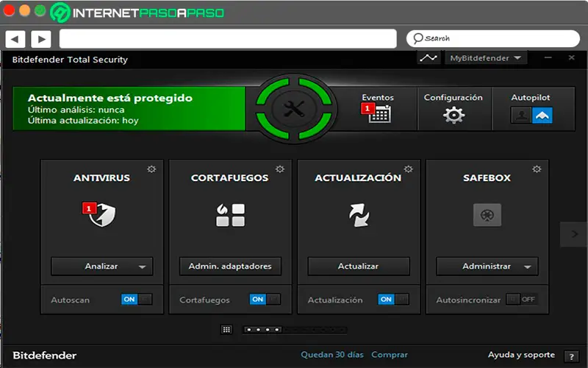Minimize the Bitdefender window
The image size is (588, 368).
pyautogui.click(x=548, y=58)
